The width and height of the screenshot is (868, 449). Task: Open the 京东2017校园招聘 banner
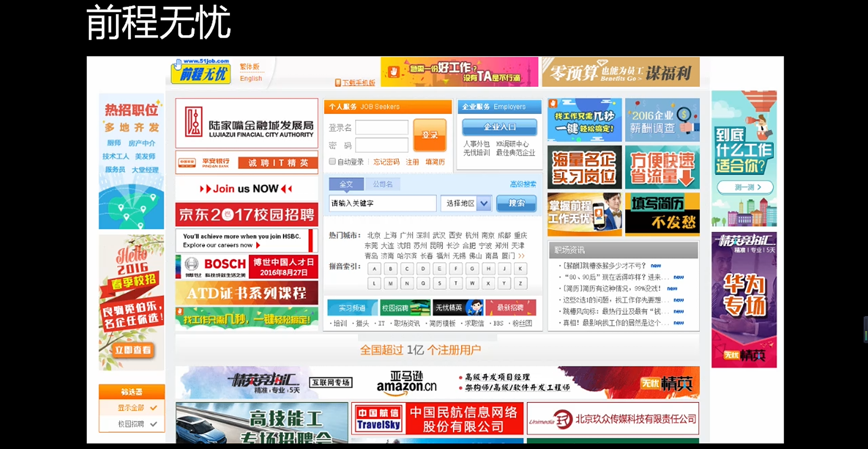point(247,214)
